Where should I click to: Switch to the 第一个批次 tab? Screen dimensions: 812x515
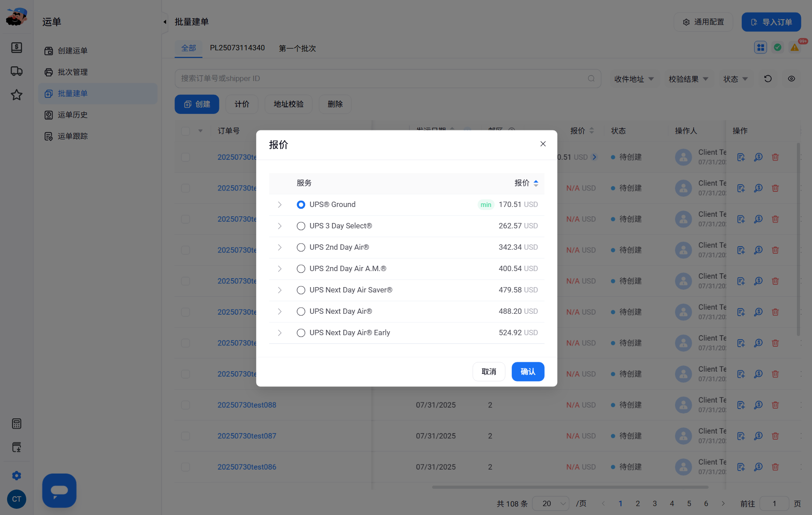(x=297, y=48)
